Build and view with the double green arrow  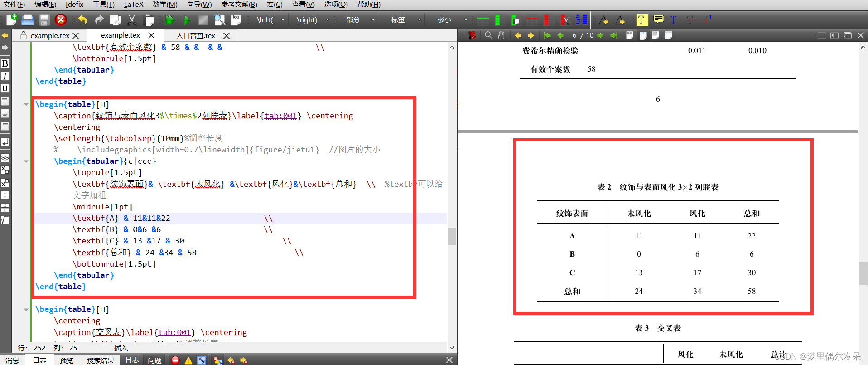tap(170, 20)
